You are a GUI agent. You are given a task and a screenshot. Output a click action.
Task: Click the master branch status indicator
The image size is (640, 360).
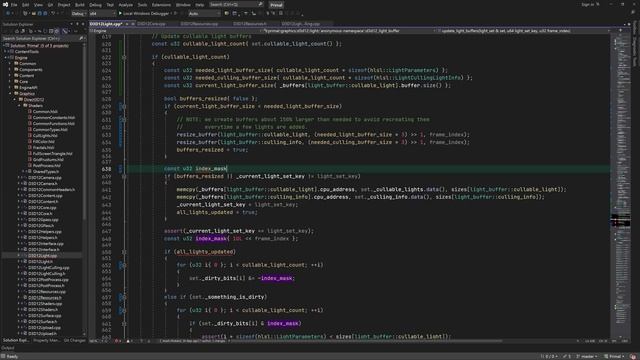[588, 356]
